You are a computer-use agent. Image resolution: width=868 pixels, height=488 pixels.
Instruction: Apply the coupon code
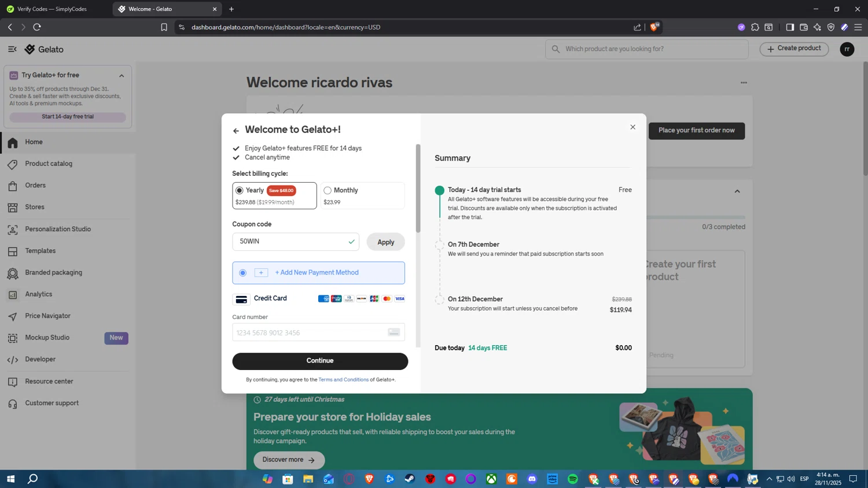(385, 242)
